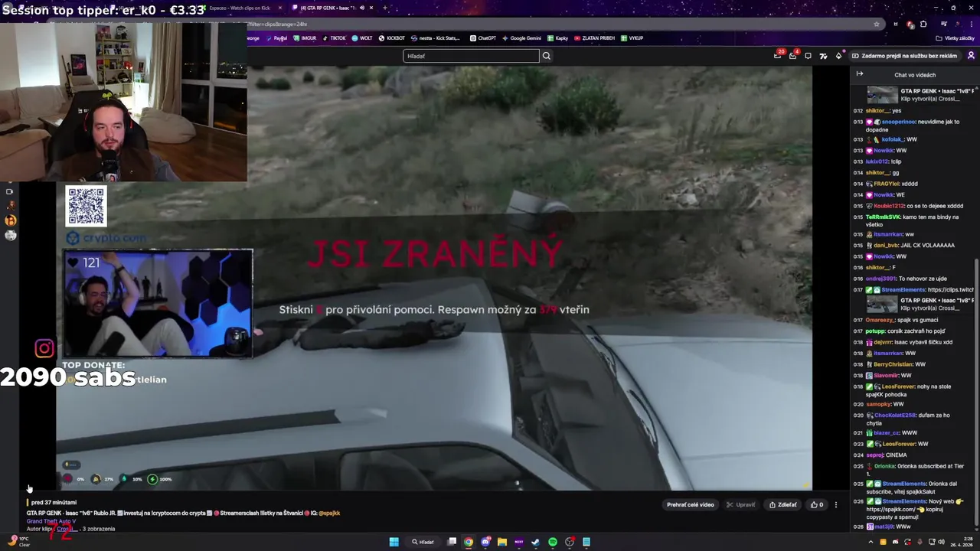Open the Kapky bookmark
Screen dimensions: 980x551
coord(558,38)
